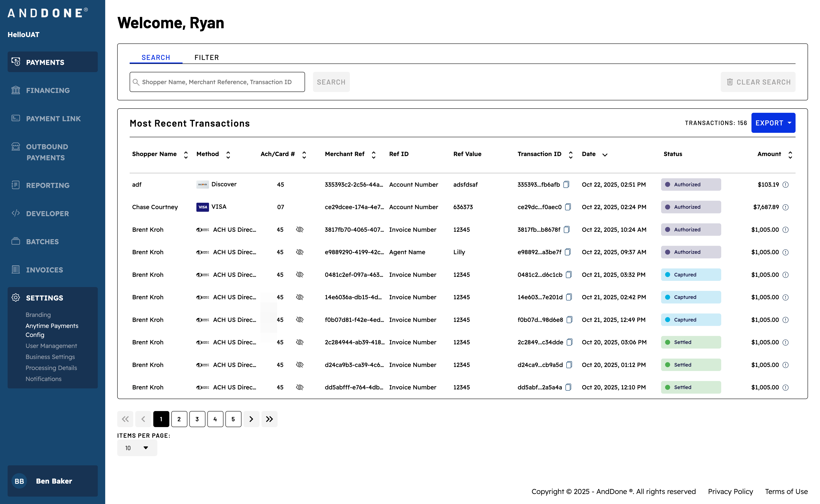The height and width of the screenshot is (504, 820).
Task: Reveal ACH number for 3817fb70 transaction
Action: point(300,230)
